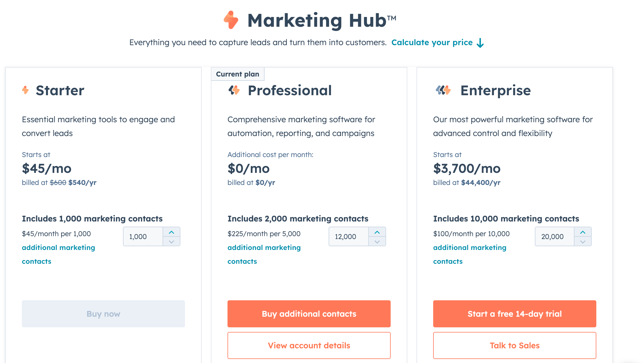
Task: Click the Starter plan sprocket icon
Action: click(25, 90)
